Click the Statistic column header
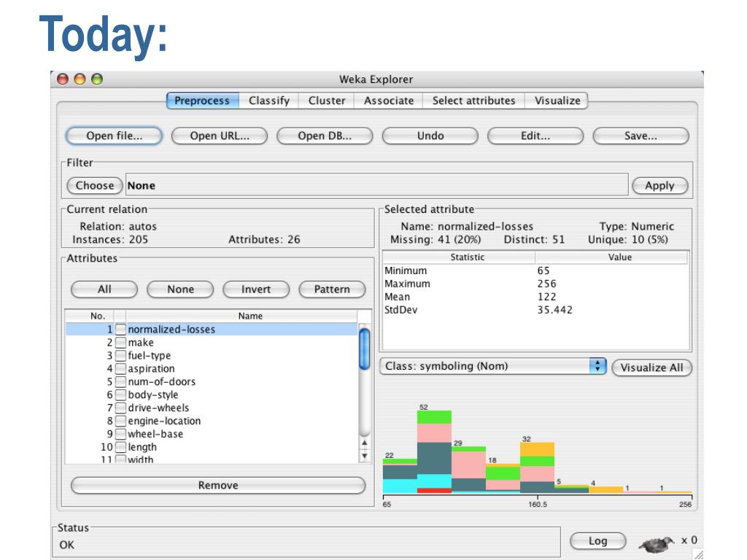 (x=459, y=257)
